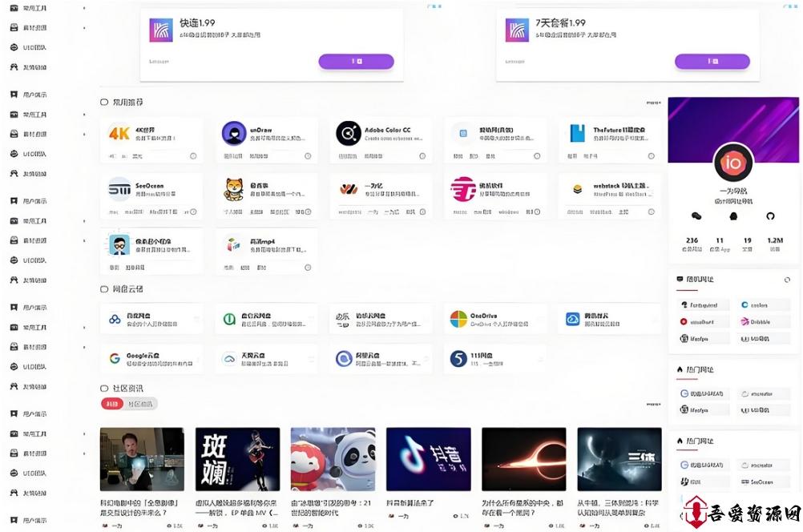Image resolution: width=803 pixels, height=532 pixels.
Task: Click the purple button in 7天套餐1.99 ad
Action: tap(712, 62)
